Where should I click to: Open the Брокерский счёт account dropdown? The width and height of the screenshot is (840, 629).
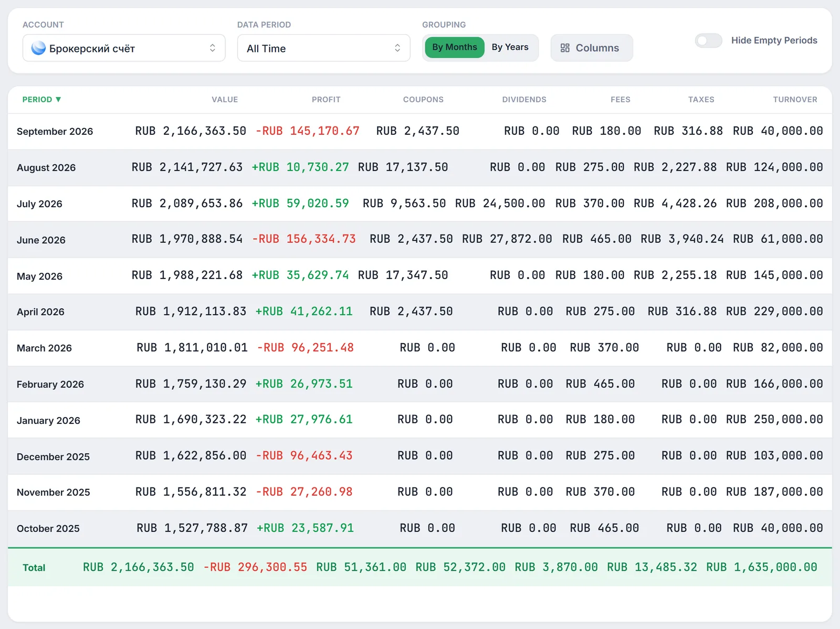pos(124,48)
